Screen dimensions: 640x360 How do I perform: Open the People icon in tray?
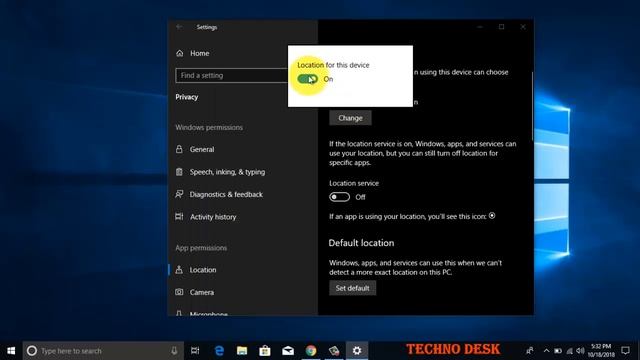[x=530, y=351]
